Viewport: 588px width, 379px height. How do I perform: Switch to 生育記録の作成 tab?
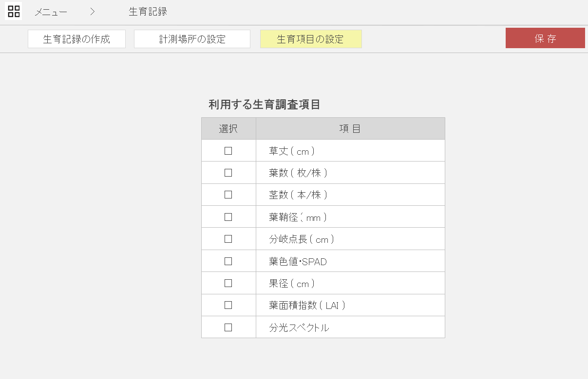pyautogui.click(x=76, y=39)
